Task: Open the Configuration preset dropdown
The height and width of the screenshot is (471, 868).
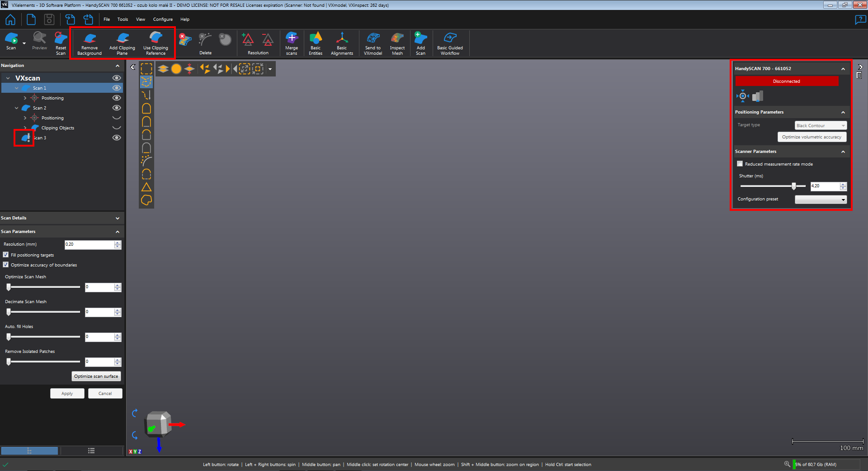Action: (821, 200)
